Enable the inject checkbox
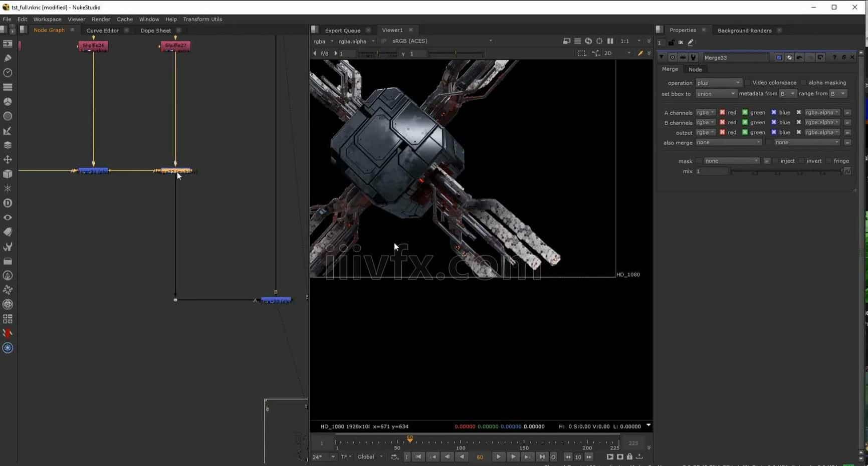 coord(775,161)
